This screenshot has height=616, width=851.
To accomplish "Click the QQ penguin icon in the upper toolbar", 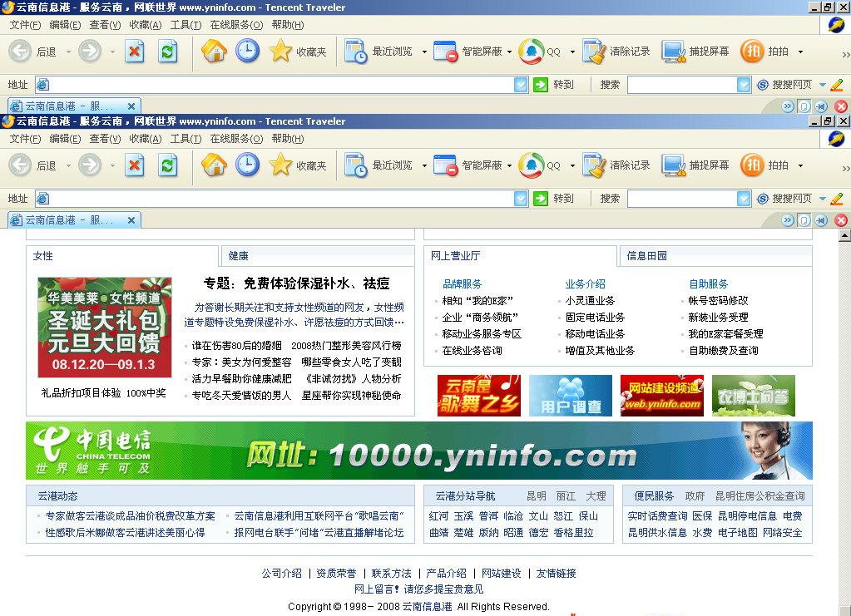I will 531,52.
